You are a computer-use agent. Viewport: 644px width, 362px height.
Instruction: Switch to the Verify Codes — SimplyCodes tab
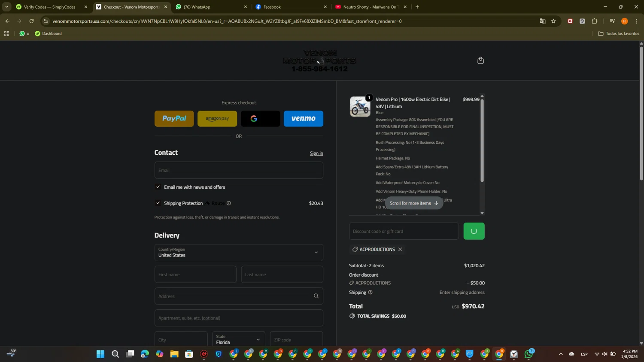click(x=52, y=7)
